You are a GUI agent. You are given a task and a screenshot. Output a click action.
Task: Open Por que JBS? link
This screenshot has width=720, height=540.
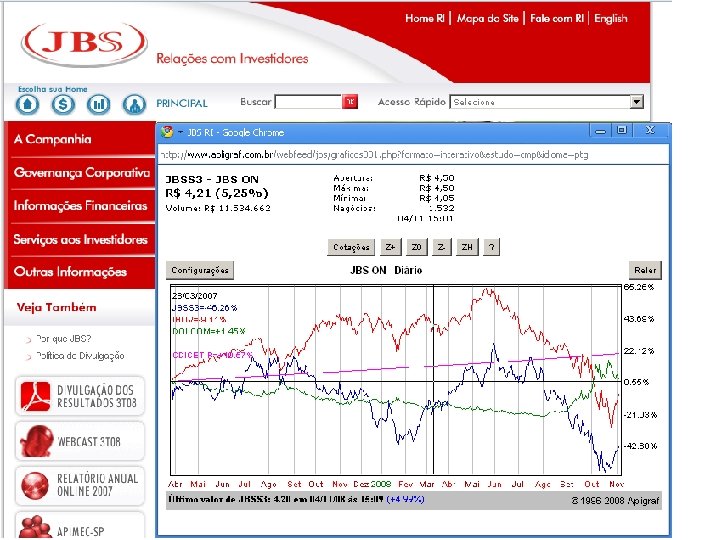coord(63,339)
